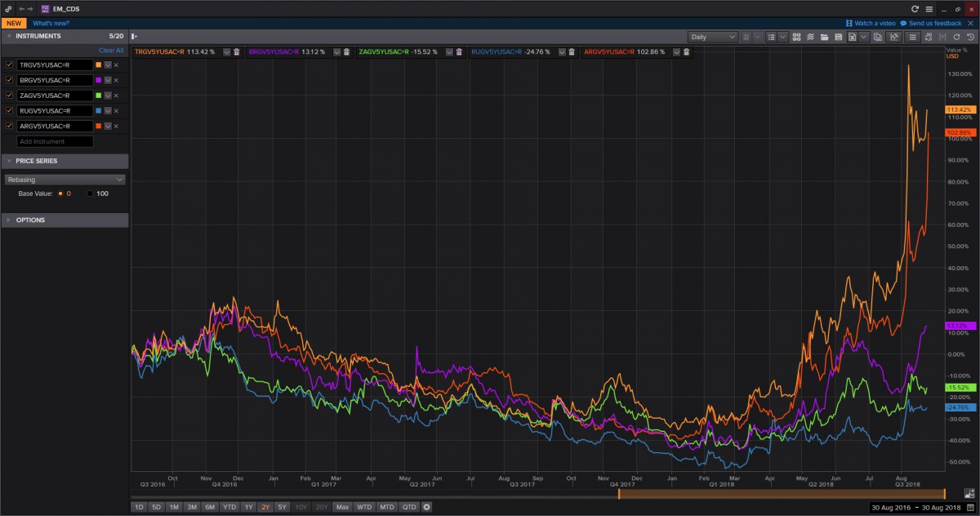Refresh the chart with the circular arrow icon
This screenshot has width=980, height=516.
(x=956, y=37)
